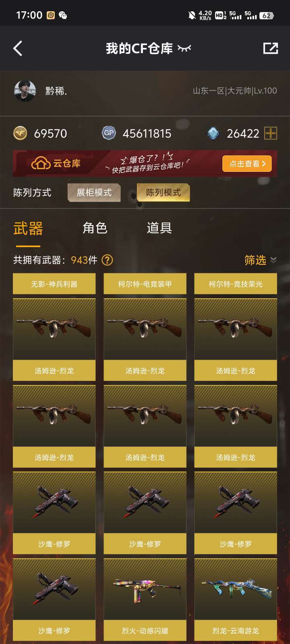The image size is (290, 644).
Task: Select the 烈龙-云海游龙 weapon thumbnail
Action: (236, 590)
